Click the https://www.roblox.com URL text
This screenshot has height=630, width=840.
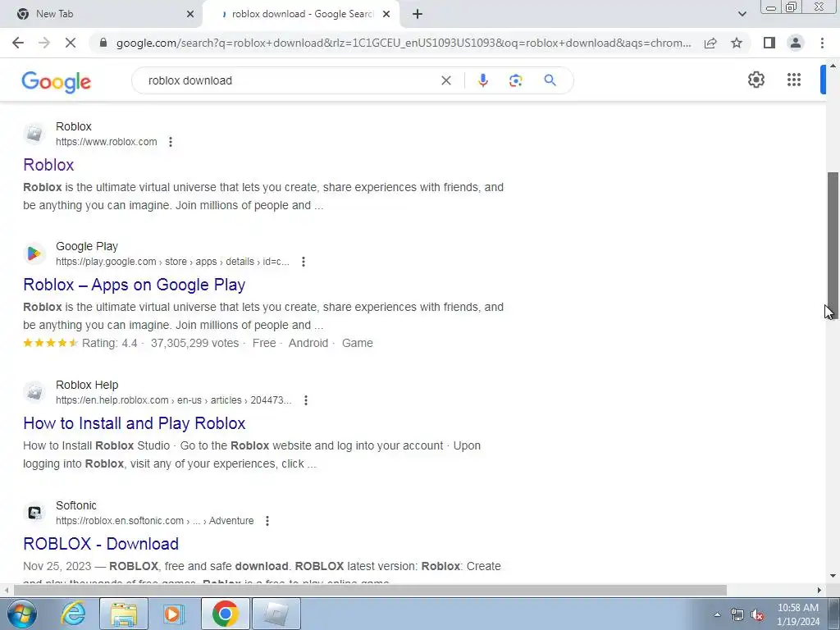click(106, 142)
